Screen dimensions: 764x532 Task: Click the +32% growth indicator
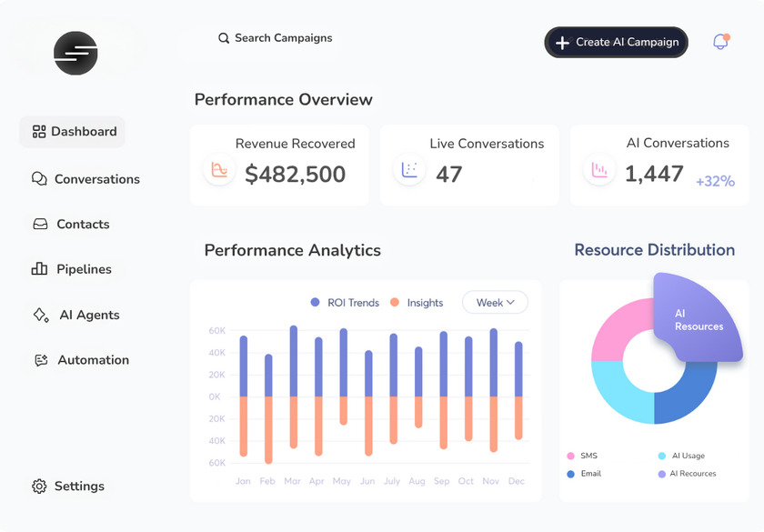point(715,181)
